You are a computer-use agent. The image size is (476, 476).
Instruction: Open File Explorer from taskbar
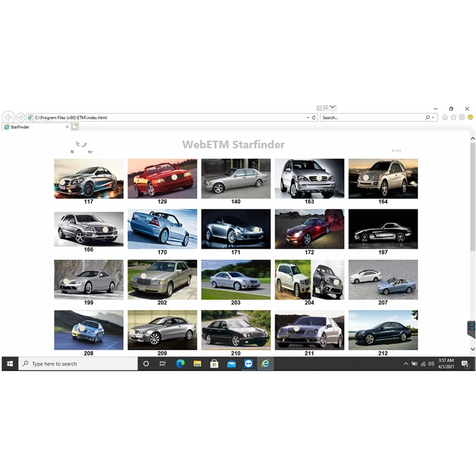pos(198,364)
